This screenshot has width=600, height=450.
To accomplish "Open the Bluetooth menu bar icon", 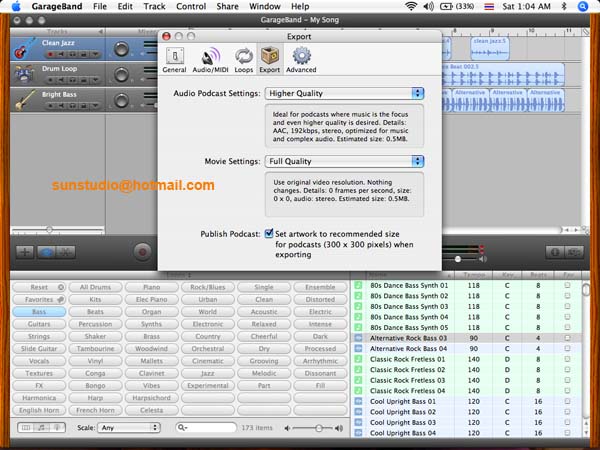I will tap(564, 7).
